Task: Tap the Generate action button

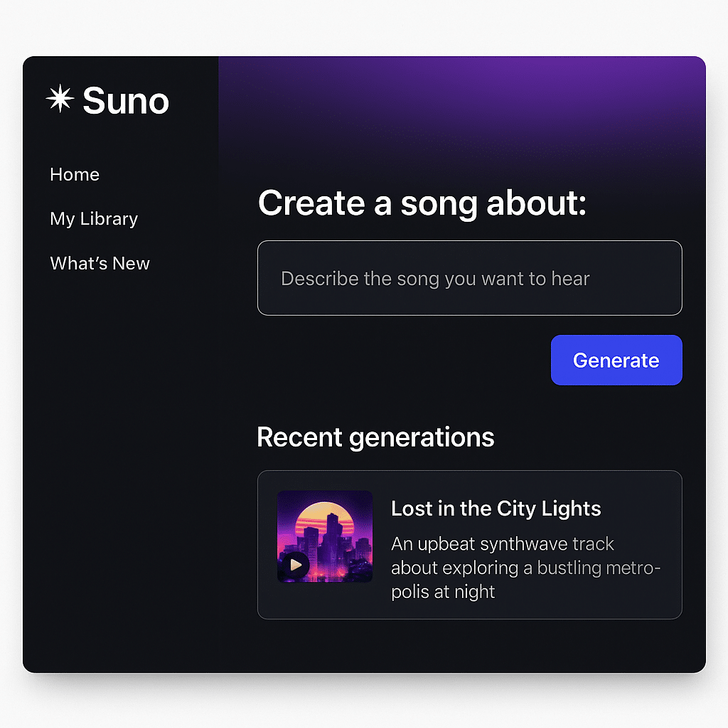Action: tap(616, 360)
